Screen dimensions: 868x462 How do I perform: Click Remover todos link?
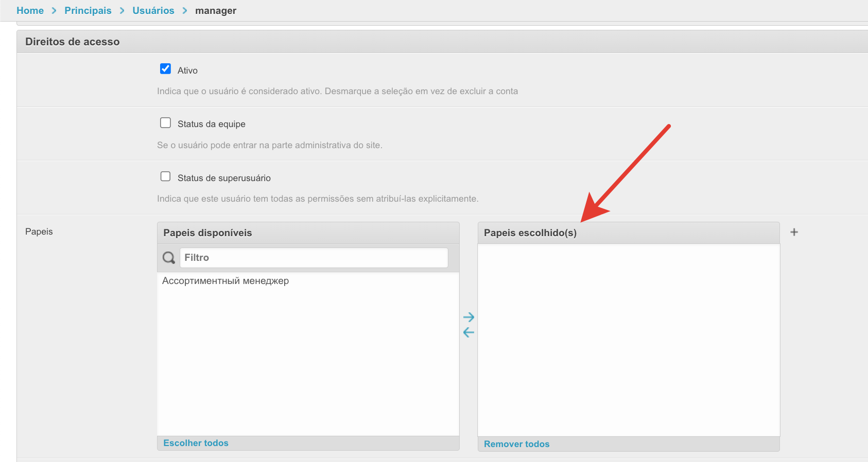(x=516, y=444)
